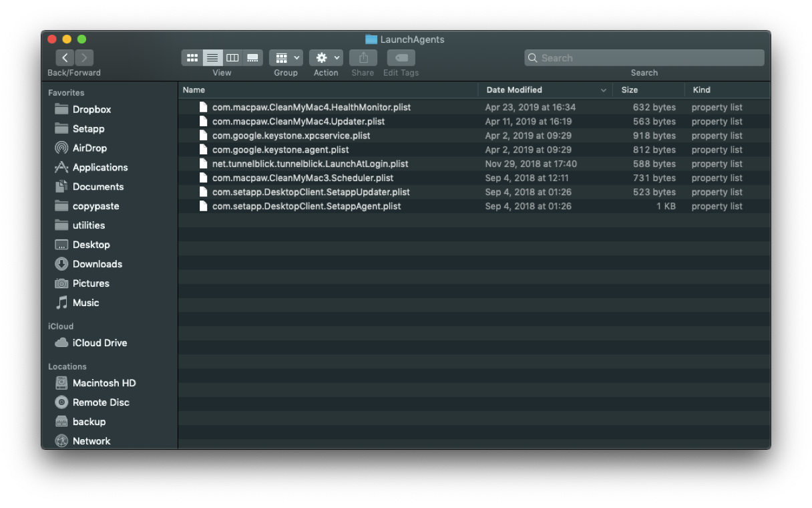Screen dimensions: 812x508
Task: Select com.macpaw.CleanMyMac4.Updater.plist file
Action: (474, 122)
